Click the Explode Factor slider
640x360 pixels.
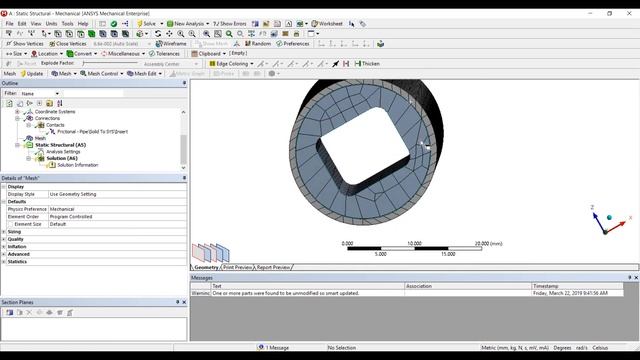tap(110, 63)
